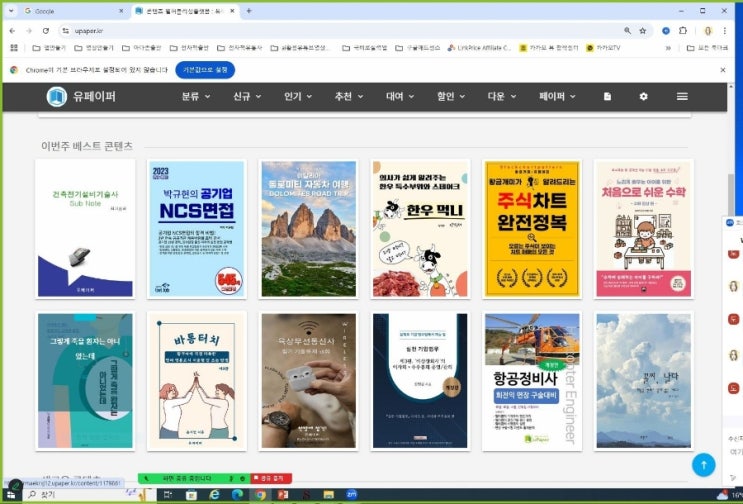Open the apps grid icon in bookmarks bar

click(14, 48)
